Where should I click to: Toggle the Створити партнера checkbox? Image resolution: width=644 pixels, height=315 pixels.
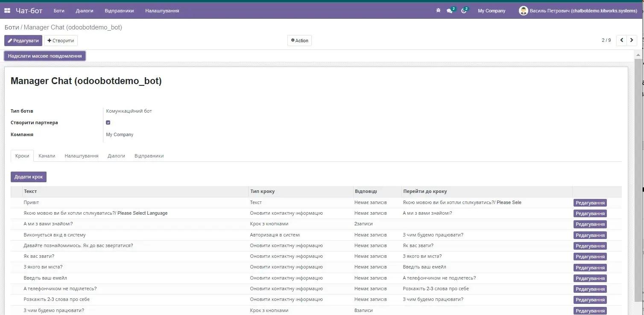click(108, 122)
